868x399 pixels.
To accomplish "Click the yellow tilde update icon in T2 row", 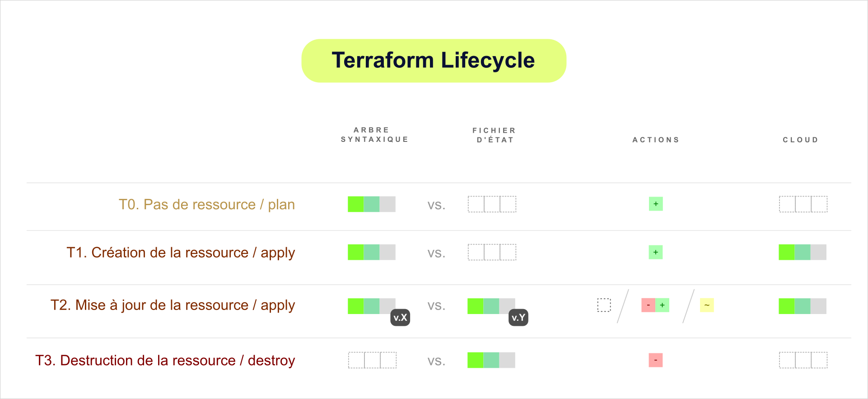I will pos(707,305).
